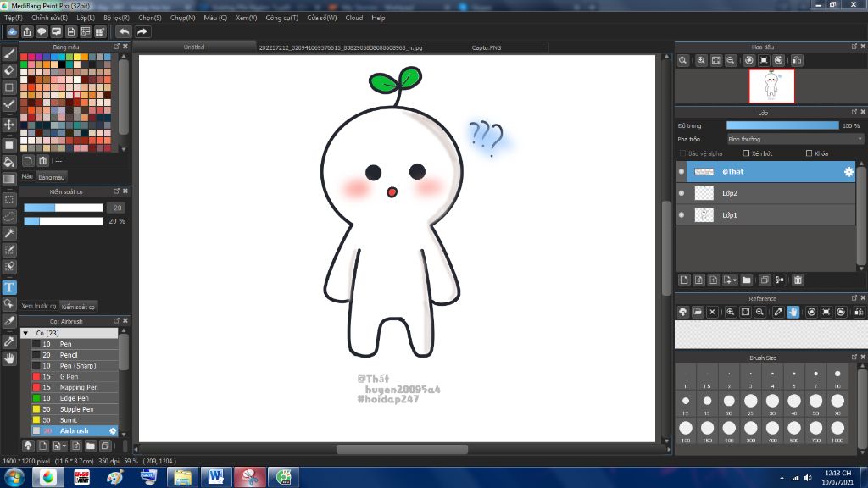868x488 pixels.
Task: Click the brush size slider bar
Action: coord(63,208)
